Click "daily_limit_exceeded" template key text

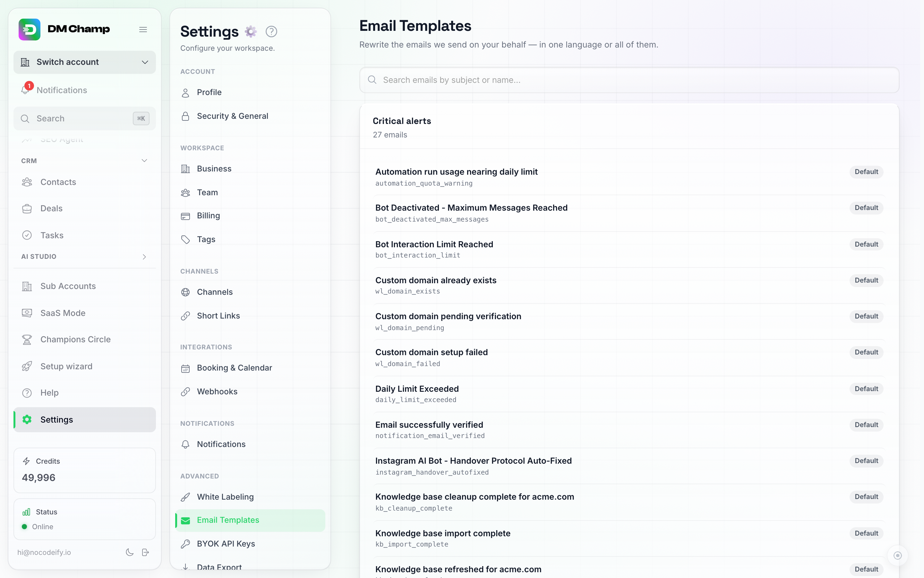tap(415, 400)
